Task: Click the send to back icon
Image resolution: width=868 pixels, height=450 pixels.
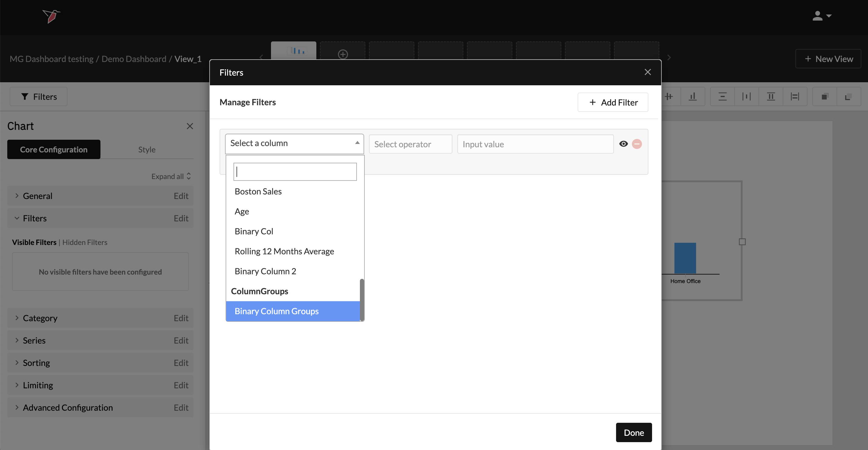Action: point(848,97)
